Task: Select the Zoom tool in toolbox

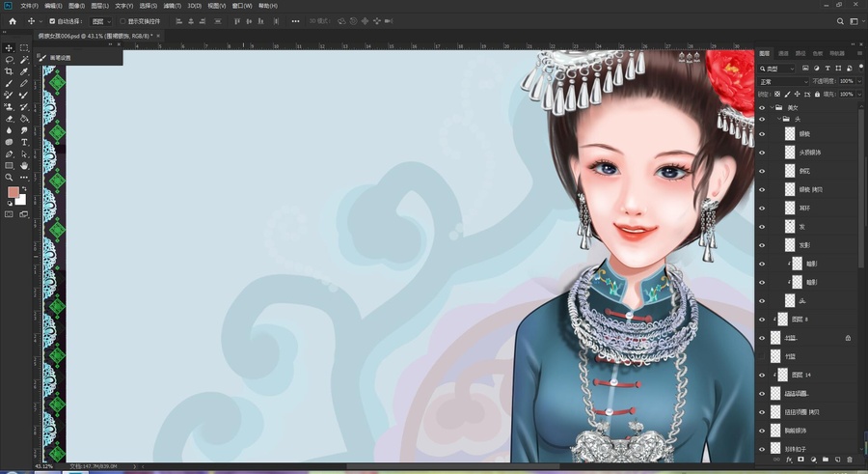Action: coord(9,178)
